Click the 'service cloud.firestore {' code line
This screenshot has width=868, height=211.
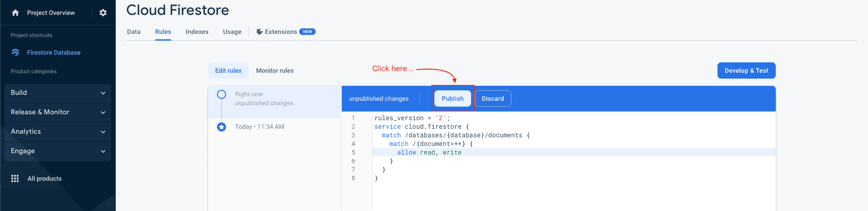[422, 127]
